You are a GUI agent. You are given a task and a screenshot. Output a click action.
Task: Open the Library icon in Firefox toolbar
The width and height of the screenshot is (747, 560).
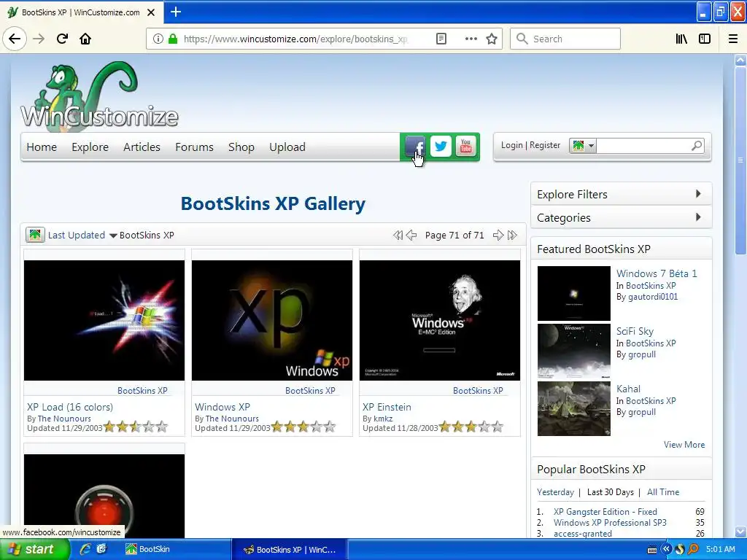[681, 39]
